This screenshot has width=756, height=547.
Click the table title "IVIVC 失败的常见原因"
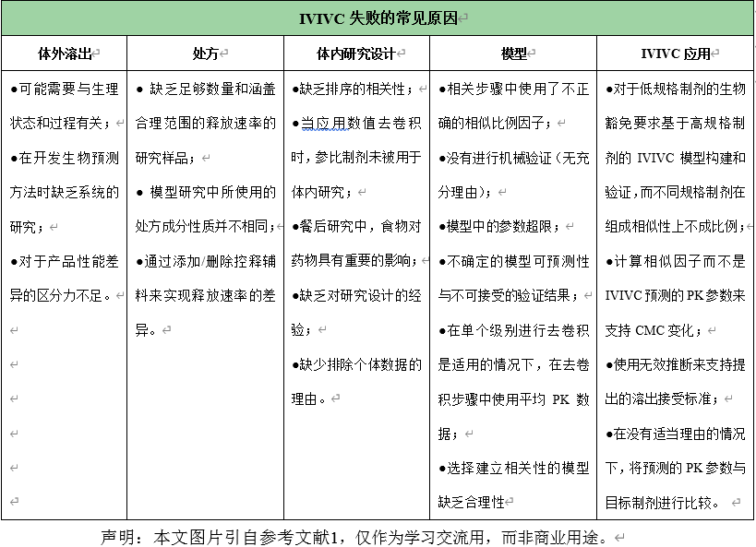click(378, 18)
